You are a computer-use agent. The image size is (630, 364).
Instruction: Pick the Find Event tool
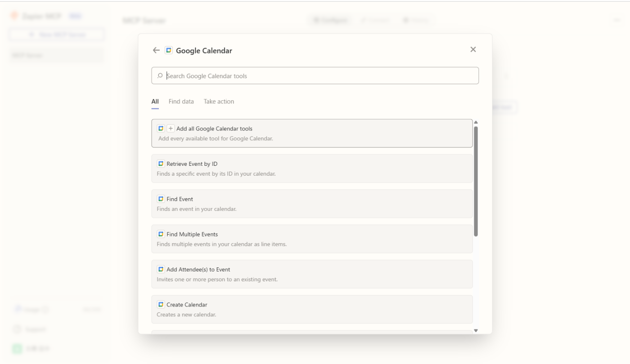click(312, 204)
